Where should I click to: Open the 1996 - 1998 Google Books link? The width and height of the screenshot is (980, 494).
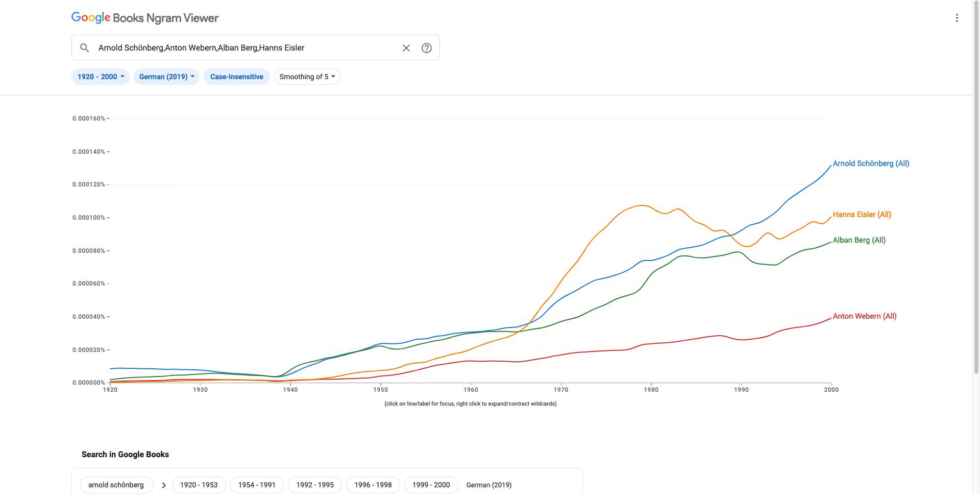373,485
